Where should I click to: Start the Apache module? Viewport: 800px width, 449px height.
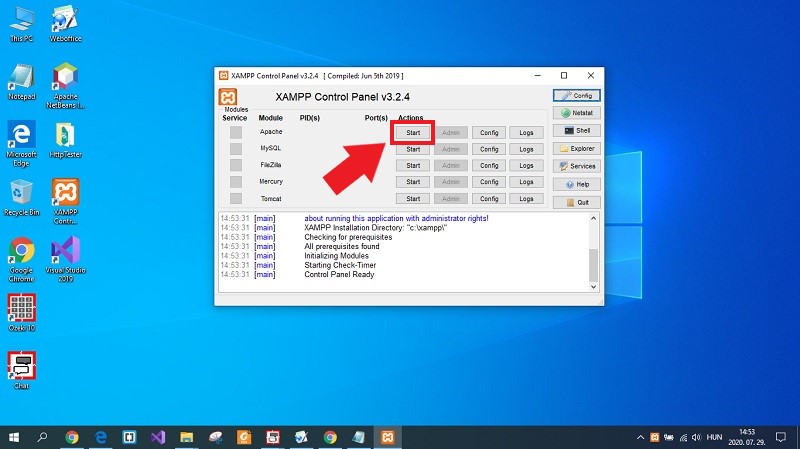pos(413,133)
